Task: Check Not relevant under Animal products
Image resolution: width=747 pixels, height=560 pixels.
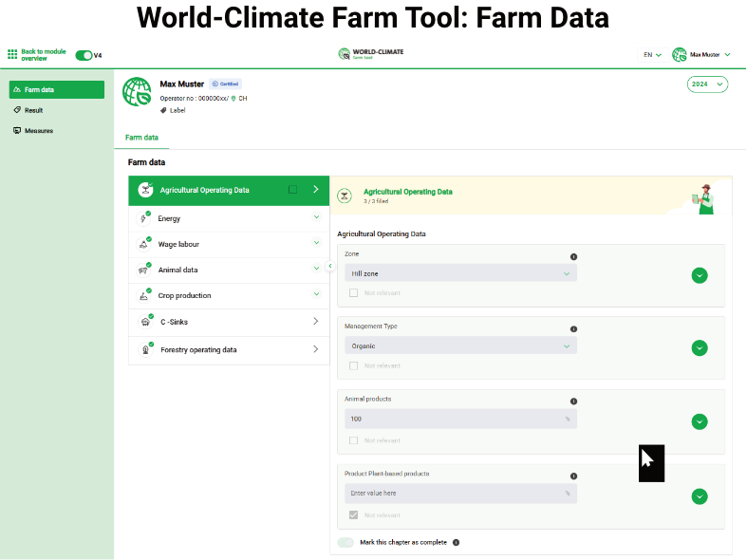Action: click(353, 440)
